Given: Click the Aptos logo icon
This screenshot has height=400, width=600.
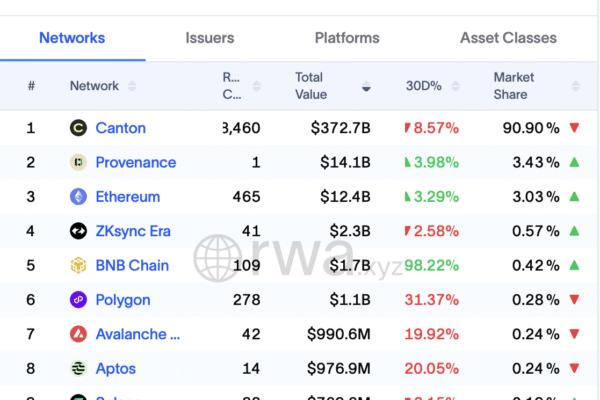Looking at the screenshot, I should [78, 369].
